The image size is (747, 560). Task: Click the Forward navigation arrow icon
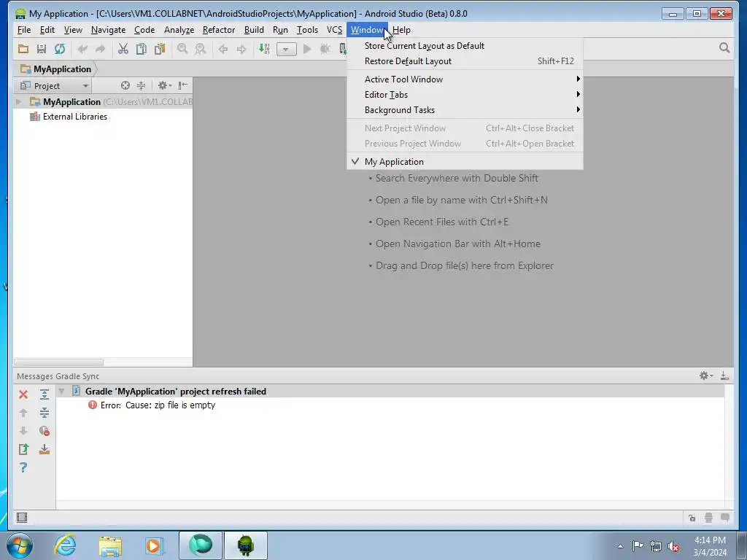click(x=241, y=49)
